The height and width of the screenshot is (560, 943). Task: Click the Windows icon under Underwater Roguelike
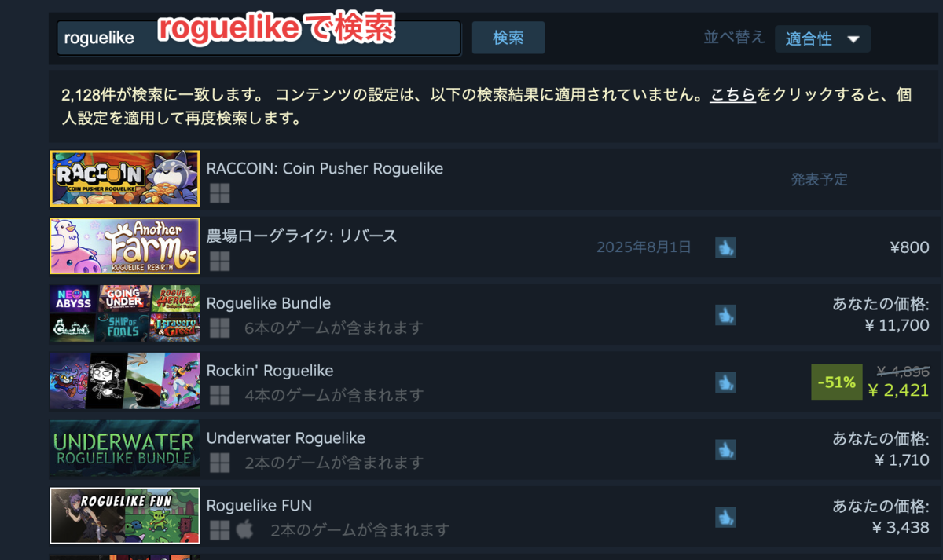tap(219, 463)
